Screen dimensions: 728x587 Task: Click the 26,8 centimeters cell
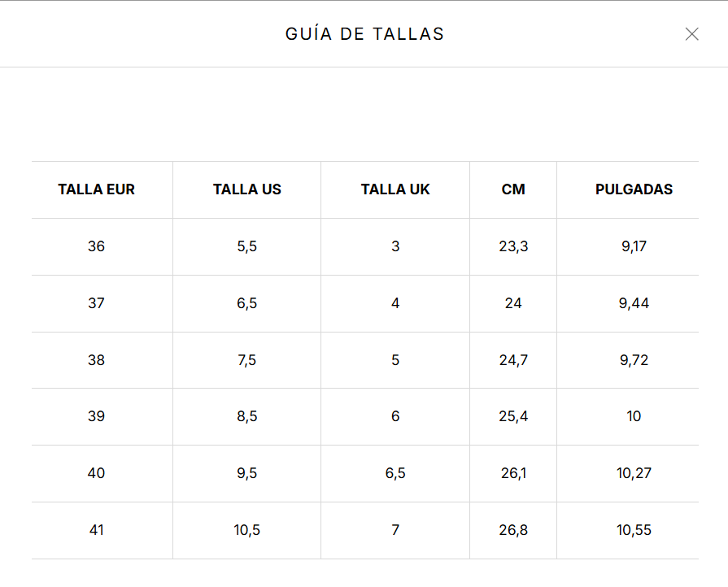click(x=513, y=530)
